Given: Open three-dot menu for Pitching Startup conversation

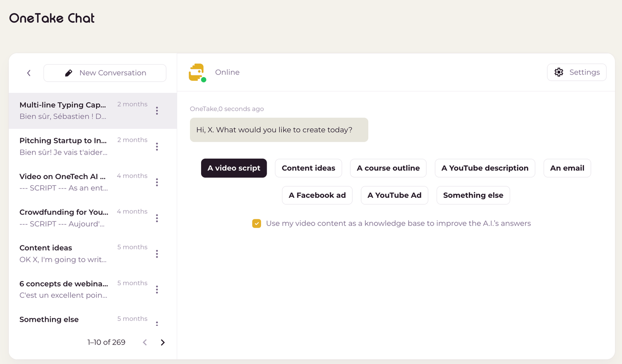Looking at the screenshot, I should pos(157,147).
